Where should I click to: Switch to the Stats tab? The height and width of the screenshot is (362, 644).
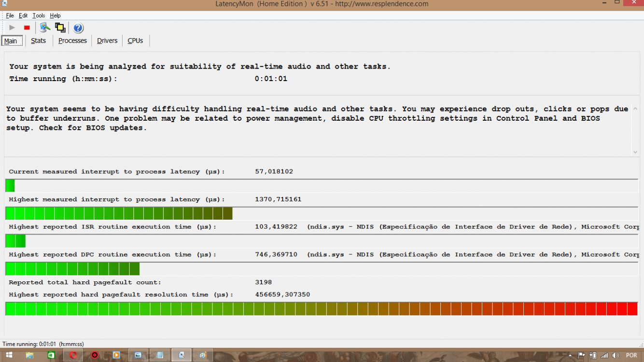tap(39, 41)
